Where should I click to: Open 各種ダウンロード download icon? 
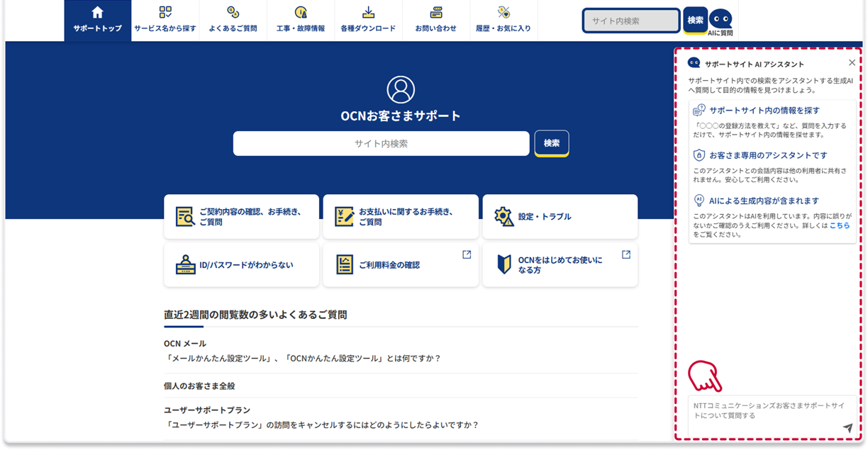coord(368,12)
